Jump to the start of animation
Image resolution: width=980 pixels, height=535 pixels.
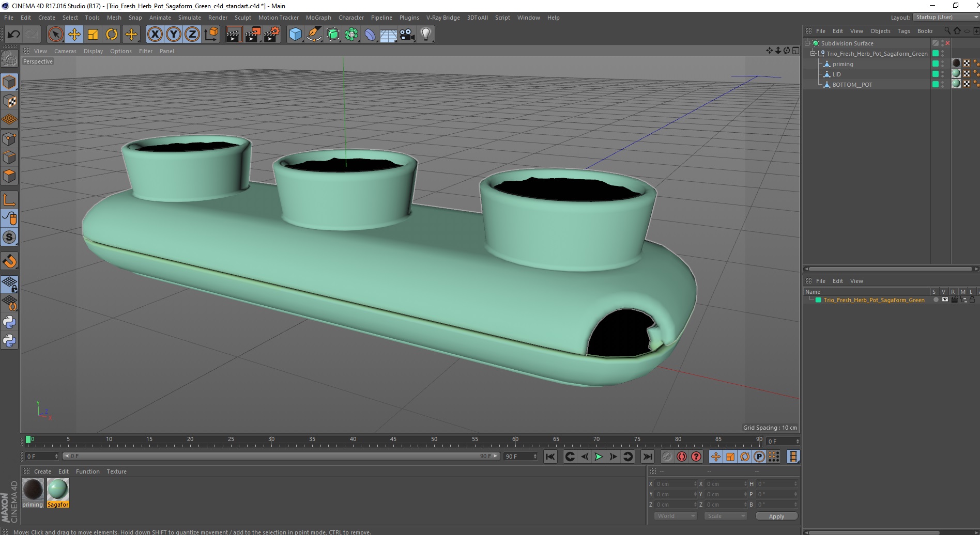pos(550,457)
